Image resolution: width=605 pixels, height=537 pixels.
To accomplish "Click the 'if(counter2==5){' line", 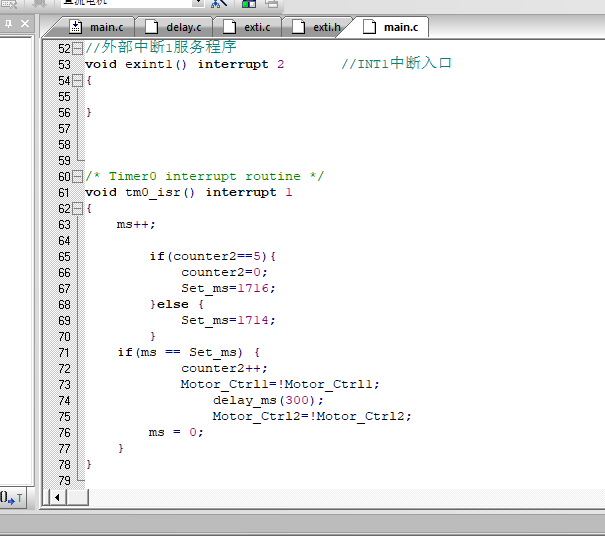I will 213,257.
